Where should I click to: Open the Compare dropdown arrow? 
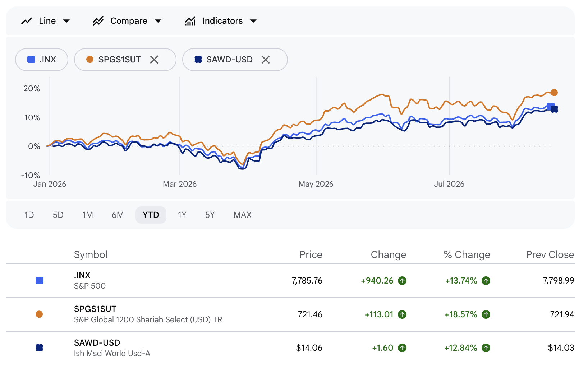(158, 21)
